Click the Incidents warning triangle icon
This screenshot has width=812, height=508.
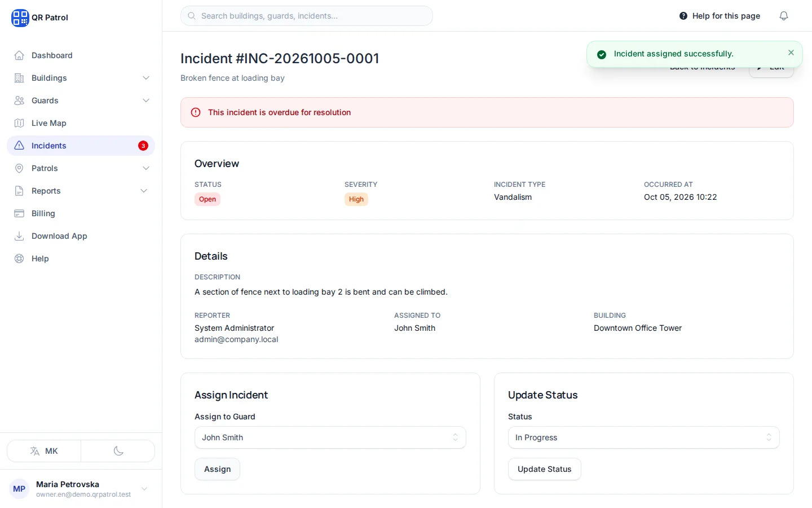point(19,146)
